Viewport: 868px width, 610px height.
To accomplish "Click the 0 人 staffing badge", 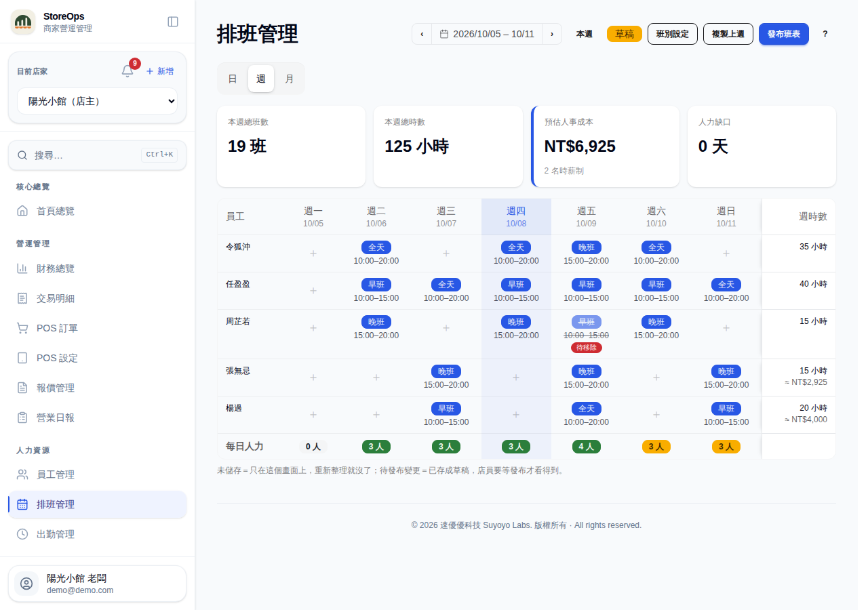I will (x=313, y=447).
